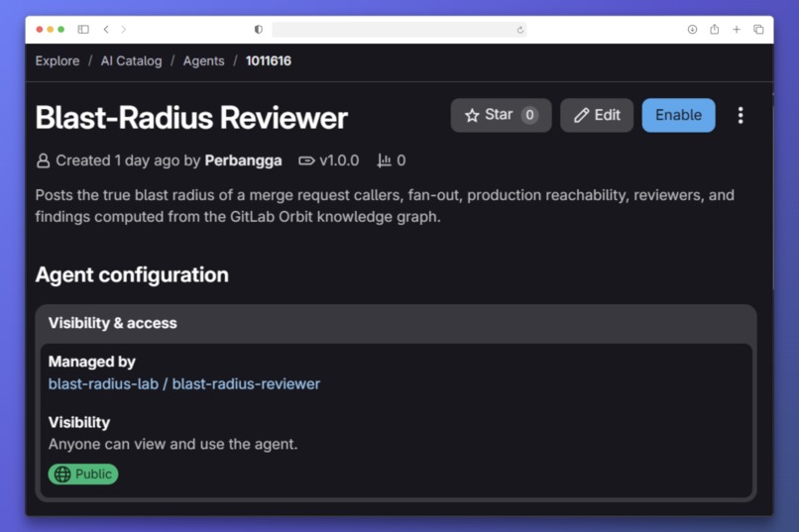Go forward with the browser forward arrow
The image size is (799, 532).
[x=123, y=30]
